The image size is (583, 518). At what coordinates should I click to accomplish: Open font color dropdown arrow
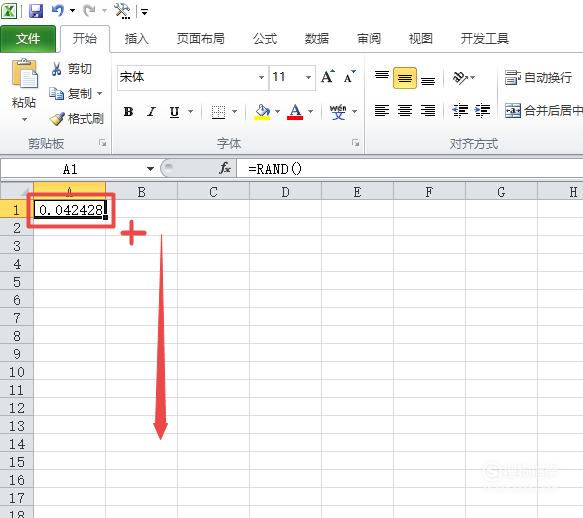[310, 111]
